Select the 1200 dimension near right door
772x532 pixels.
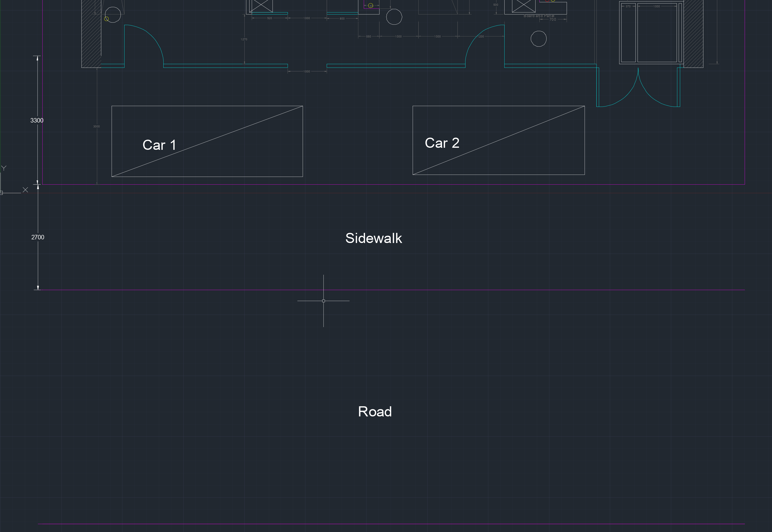481,36
